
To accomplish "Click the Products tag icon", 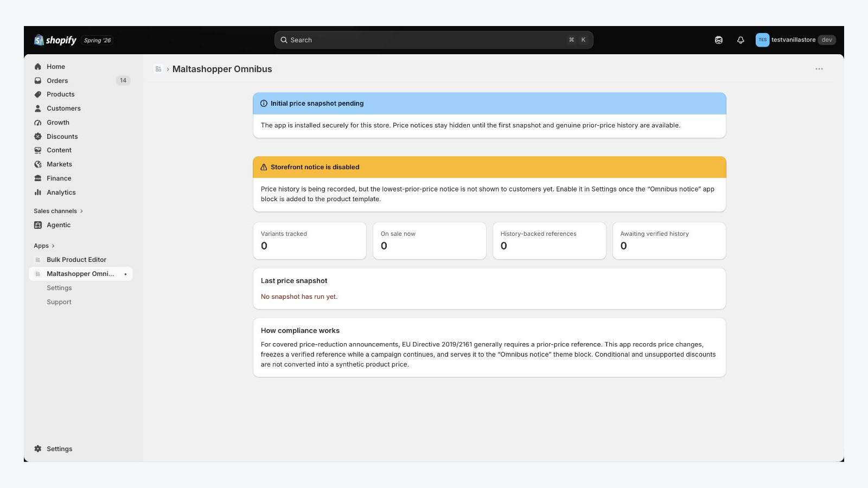I will [x=38, y=94].
